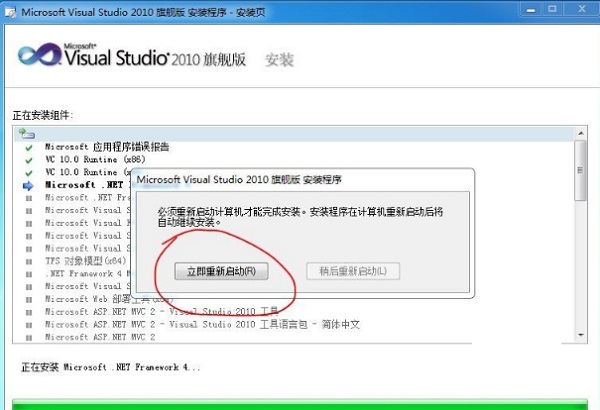Click the pending icon beside Microsoft Web 部署工具

29,299
